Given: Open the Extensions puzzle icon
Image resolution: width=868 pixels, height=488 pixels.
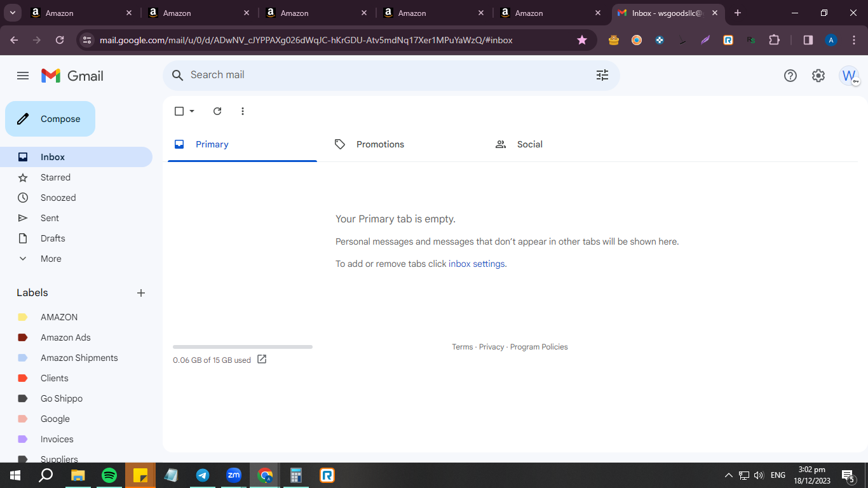Looking at the screenshot, I should pyautogui.click(x=774, y=40).
